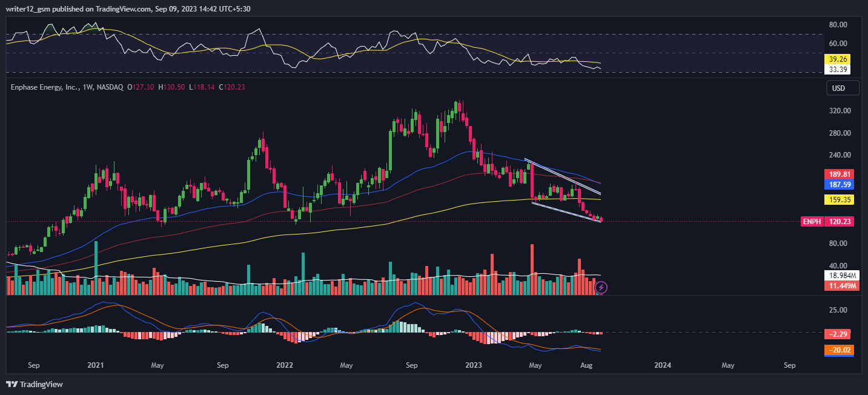Image resolution: width=868 pixels, height=395 pixels.
Task: Click the purple lightning bolt icon
Action: (601, 287)
